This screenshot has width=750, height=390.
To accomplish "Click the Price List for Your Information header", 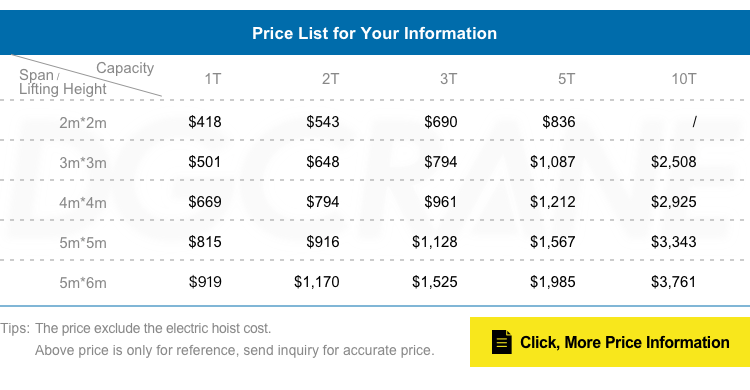I will click(x=375, y=33).
